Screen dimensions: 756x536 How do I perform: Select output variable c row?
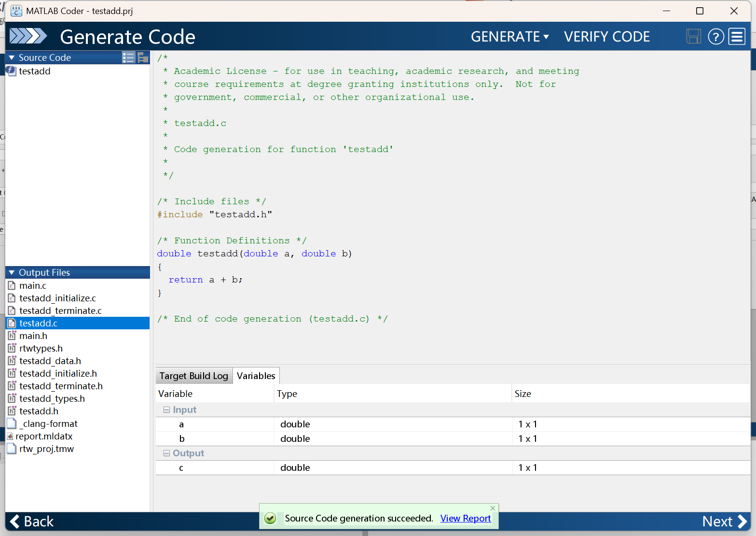click(453, 467)
